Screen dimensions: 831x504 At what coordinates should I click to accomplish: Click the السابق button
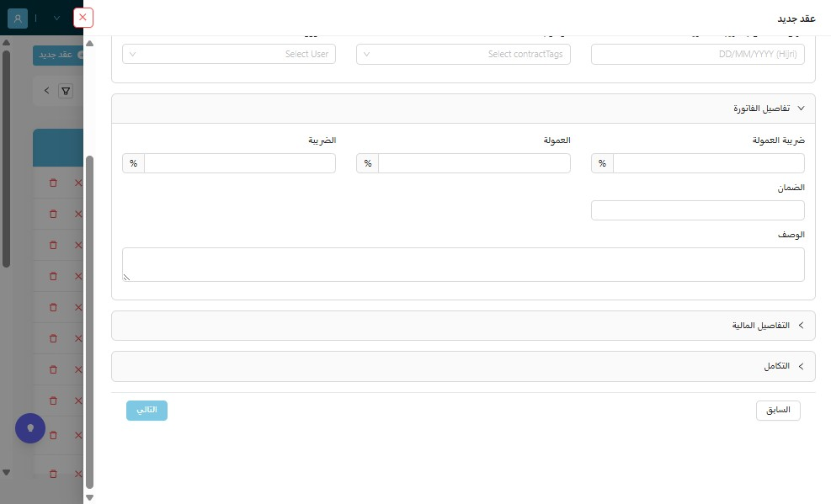778,411
